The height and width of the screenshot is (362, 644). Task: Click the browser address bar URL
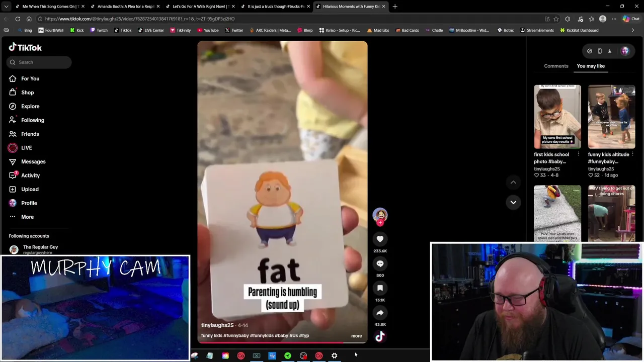(x=140, y=19)
